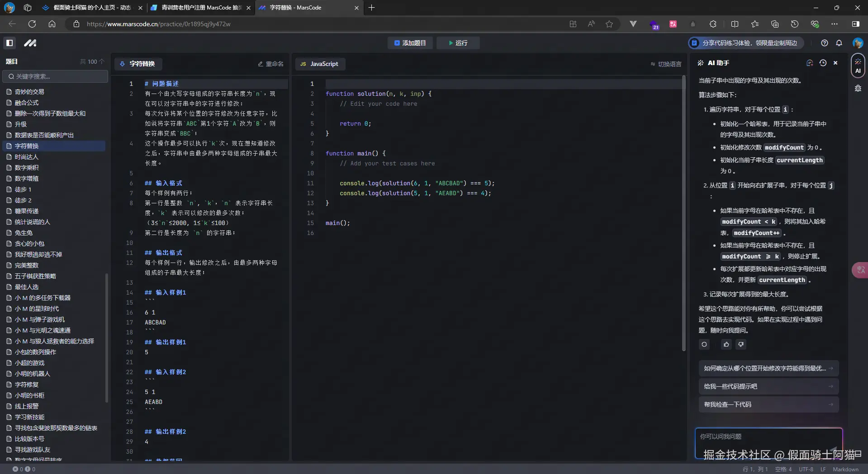Screen dimensions: 868x474
Task: Focus the 关键字搜索 search field
Action: tap(56, 76)
